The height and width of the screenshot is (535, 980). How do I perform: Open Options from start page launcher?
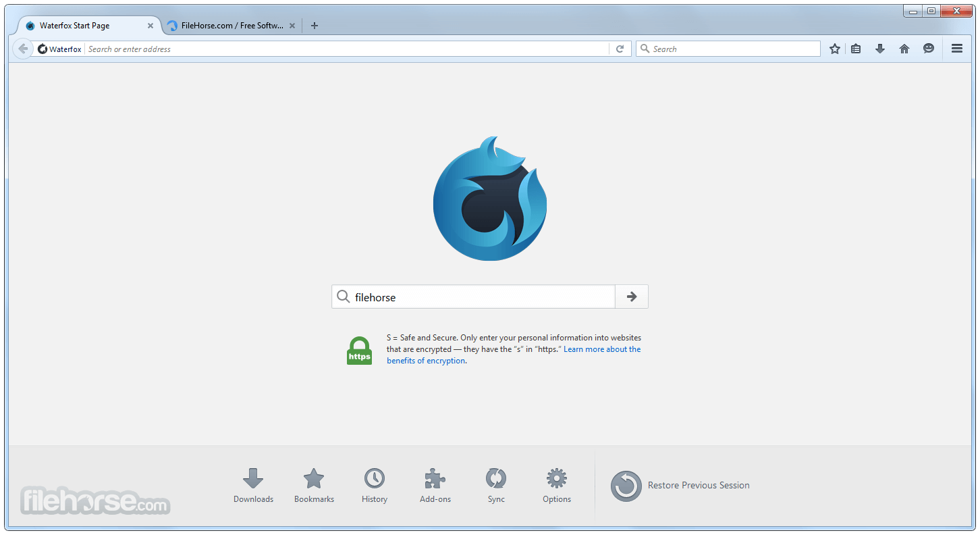coord(557,486)
